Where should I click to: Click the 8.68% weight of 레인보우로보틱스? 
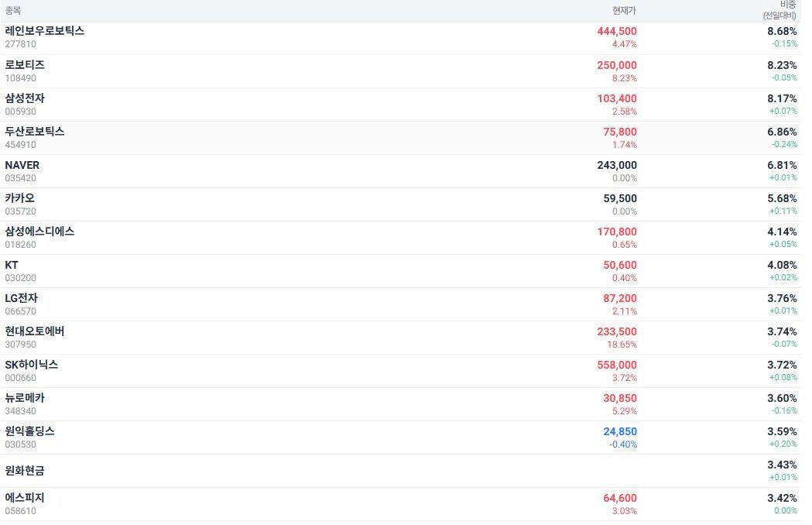782,31
